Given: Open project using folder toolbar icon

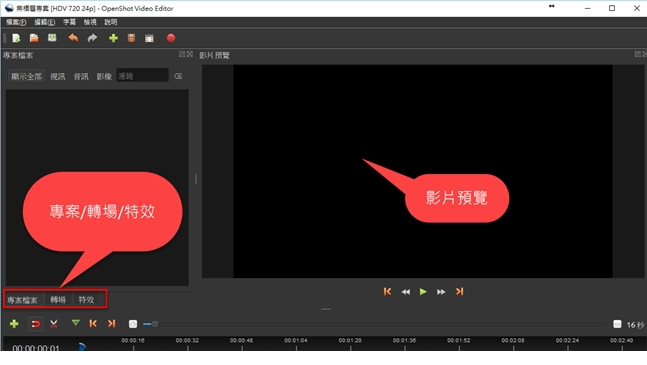Looking at the screenshot, I should tap(34, 38).
